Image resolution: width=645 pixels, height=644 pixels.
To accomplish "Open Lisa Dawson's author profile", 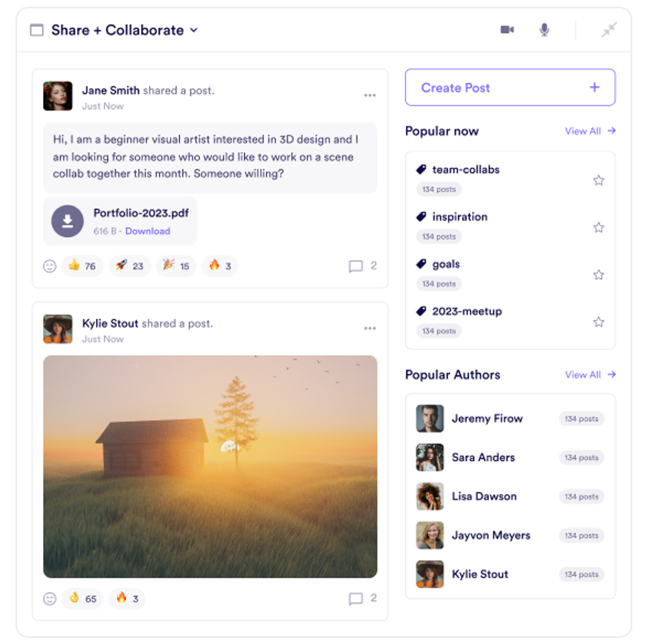I will (484, 496).
